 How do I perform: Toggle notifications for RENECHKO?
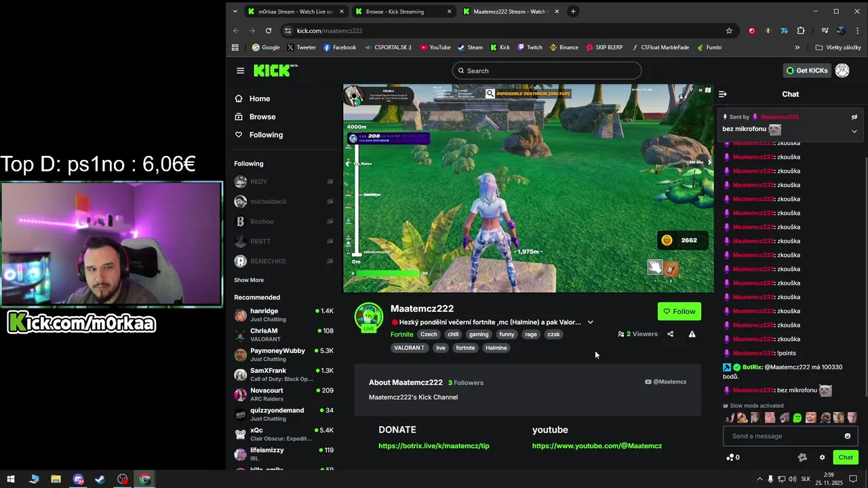point(330,261)
